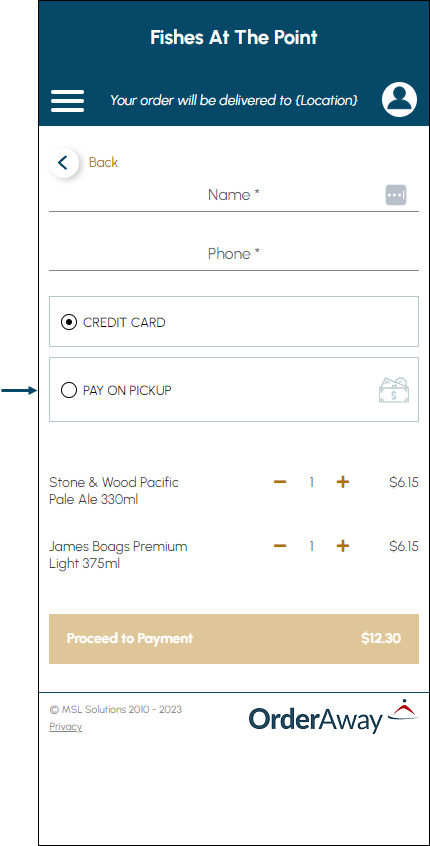
Task: Click the cash icon in Pay on Pickup
Action: [394, 390]
